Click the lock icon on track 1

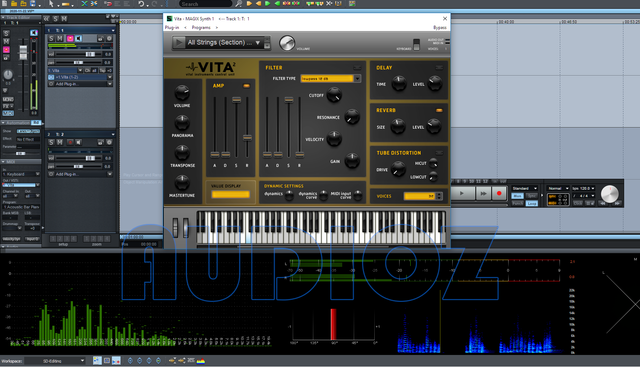pyautogui.click(x=100, y=38)
